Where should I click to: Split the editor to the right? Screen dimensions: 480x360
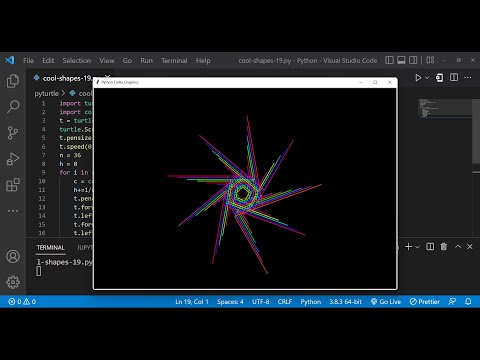(x=454, y=78)
